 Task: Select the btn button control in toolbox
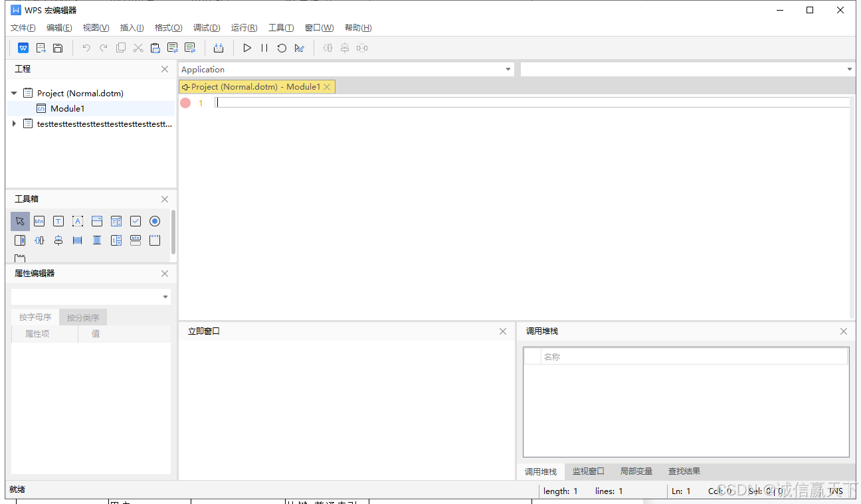39,221
